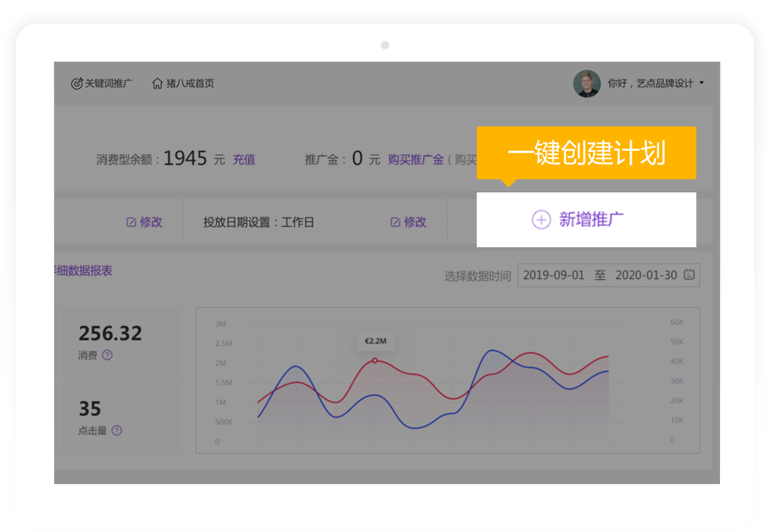Click the 关键词推广 target icon
Viewport: 770px width, 532px height.
pos(76,83)
